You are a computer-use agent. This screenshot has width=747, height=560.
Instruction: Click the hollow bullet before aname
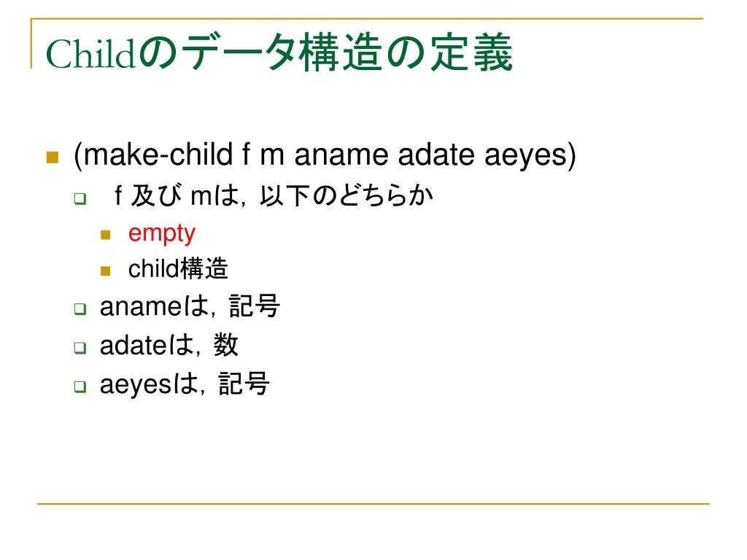[80, 308]
